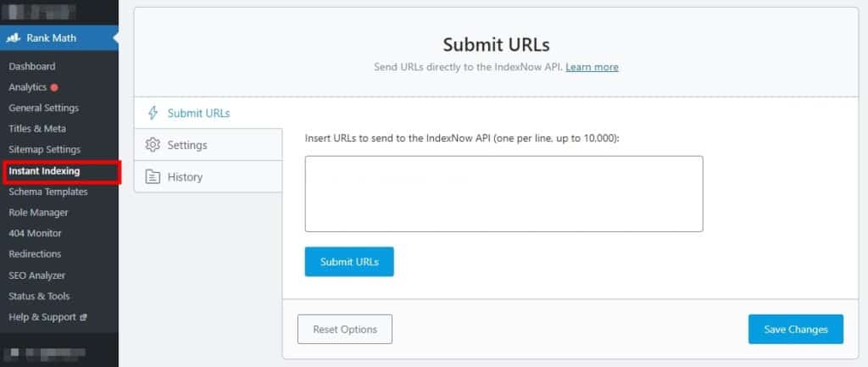
Task: Click the History document icon
Action: click(153, 177)
